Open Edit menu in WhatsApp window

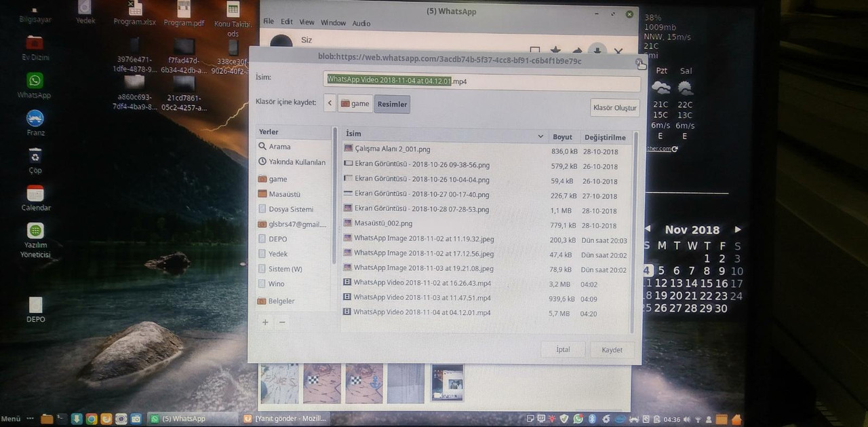point(287,22)
